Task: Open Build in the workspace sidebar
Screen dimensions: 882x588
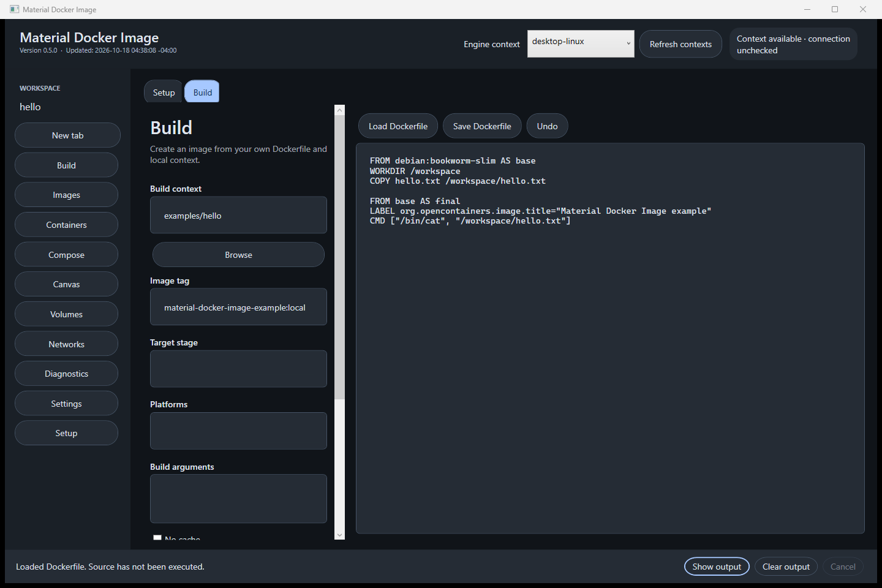Action: pyautogui.click(x=66, y=165)
